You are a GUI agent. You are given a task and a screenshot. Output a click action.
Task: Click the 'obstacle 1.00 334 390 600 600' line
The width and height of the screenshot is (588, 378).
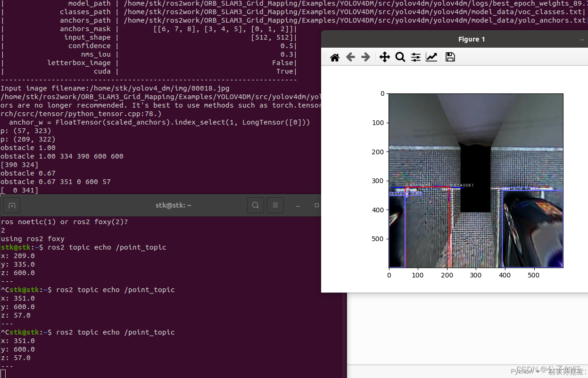pyautogui.click(x=62, y=156)
